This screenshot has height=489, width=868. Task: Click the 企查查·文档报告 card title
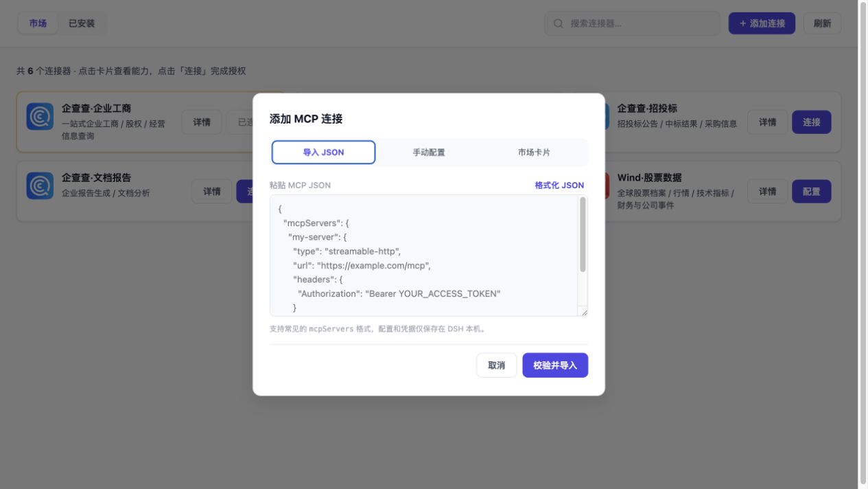(96, 178)
